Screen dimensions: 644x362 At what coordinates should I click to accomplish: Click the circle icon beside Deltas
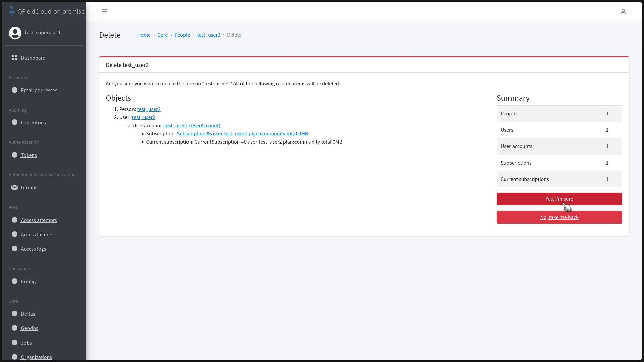point(14,314)
